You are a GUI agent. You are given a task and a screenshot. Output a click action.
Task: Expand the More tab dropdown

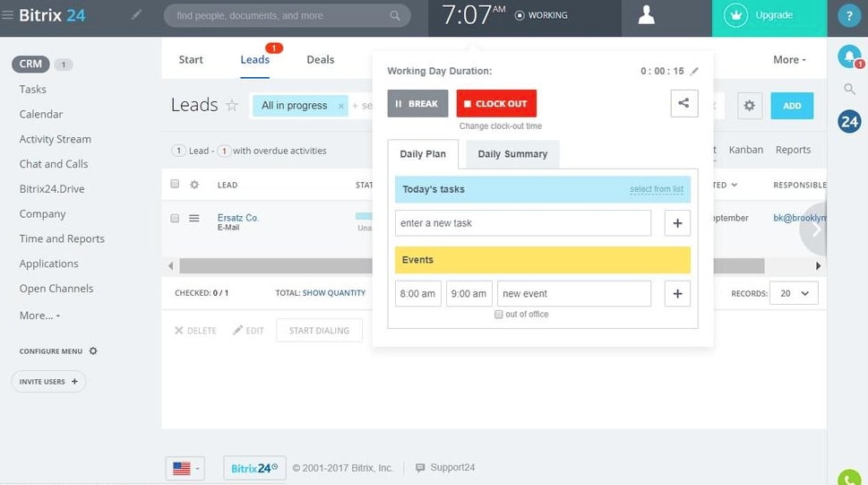tap(789, 60)
